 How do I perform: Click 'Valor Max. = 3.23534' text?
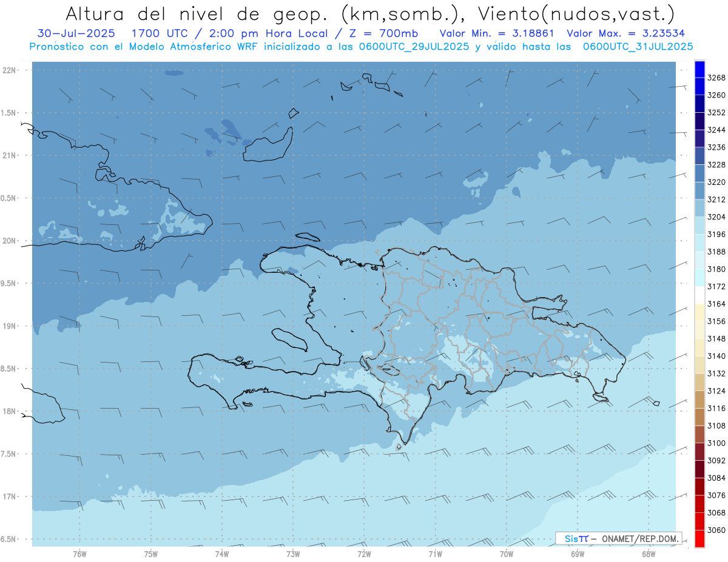coord(627,33)
